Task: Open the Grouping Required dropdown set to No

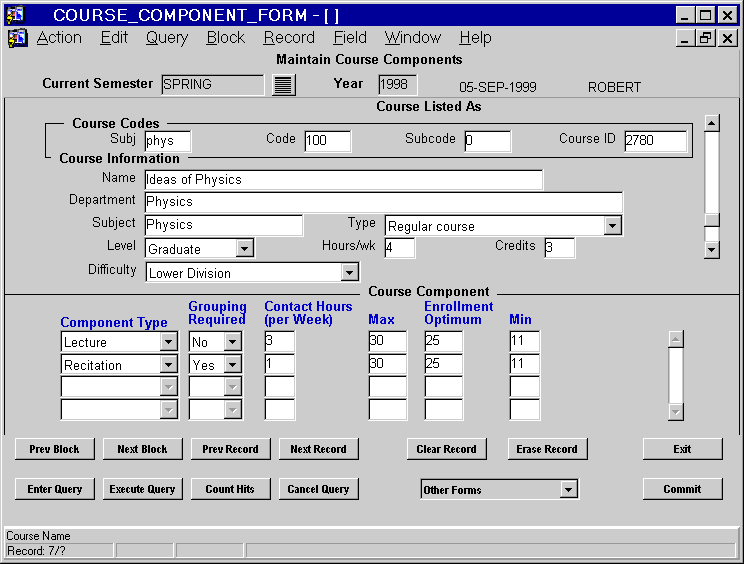Action: click(x=232, y=342)
